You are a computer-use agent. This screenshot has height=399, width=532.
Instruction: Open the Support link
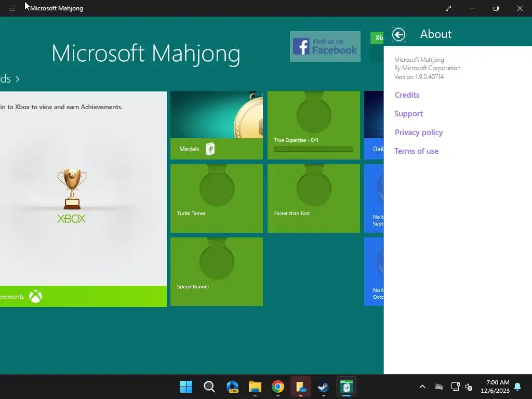click(x=408, y=114)
